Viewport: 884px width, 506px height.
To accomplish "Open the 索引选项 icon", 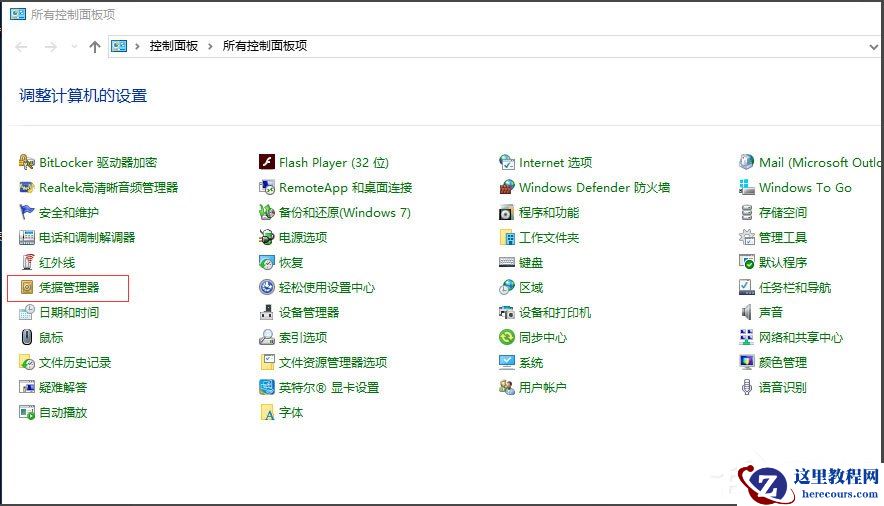I will tap(267, 338).
